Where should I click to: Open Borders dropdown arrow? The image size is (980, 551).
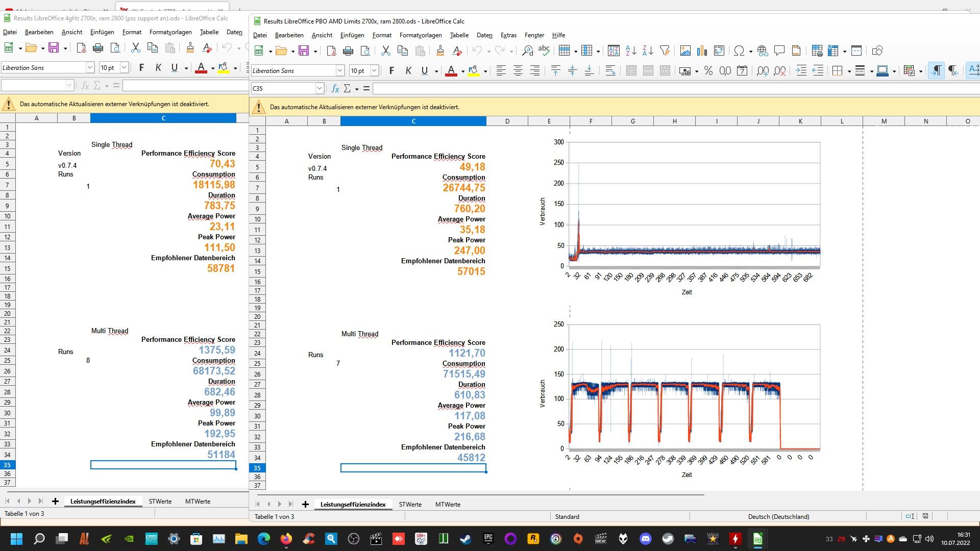pyautogui.click(x=849, y=71)
